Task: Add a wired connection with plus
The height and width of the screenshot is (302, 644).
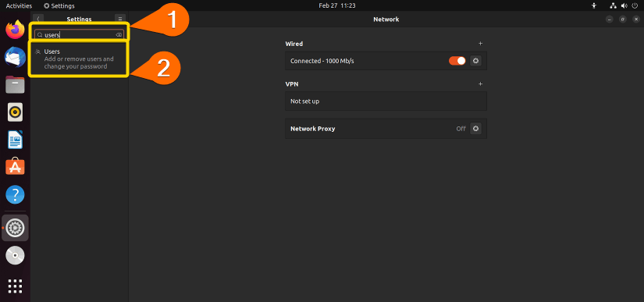Action: [481, 44]
